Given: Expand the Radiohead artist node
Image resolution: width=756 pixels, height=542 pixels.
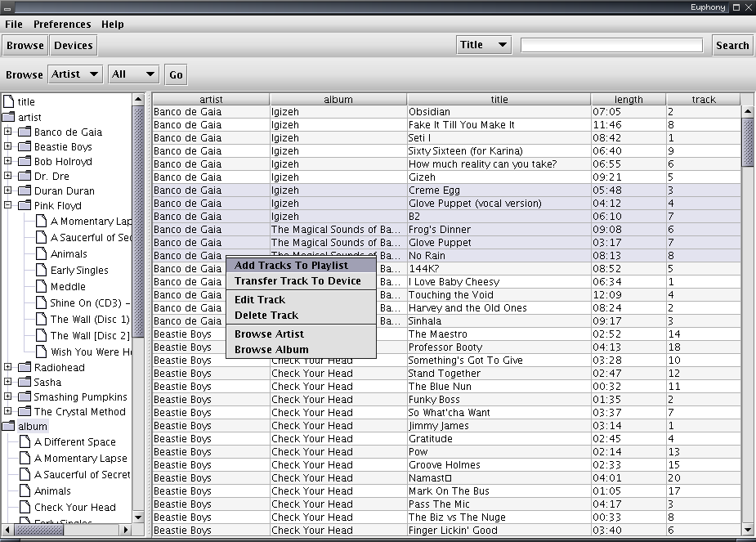Looking at the screenshot, I should (7, 367).
